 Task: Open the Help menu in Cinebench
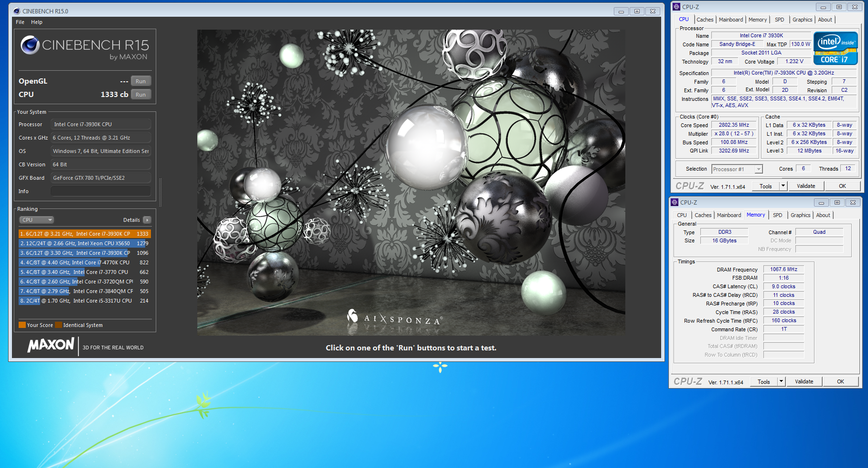pos(37,22)
